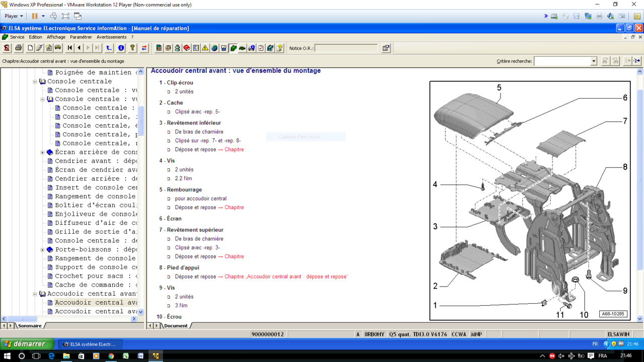
Task: Exit ELSA using the red X toolbar icon
Action: (7, 48)
